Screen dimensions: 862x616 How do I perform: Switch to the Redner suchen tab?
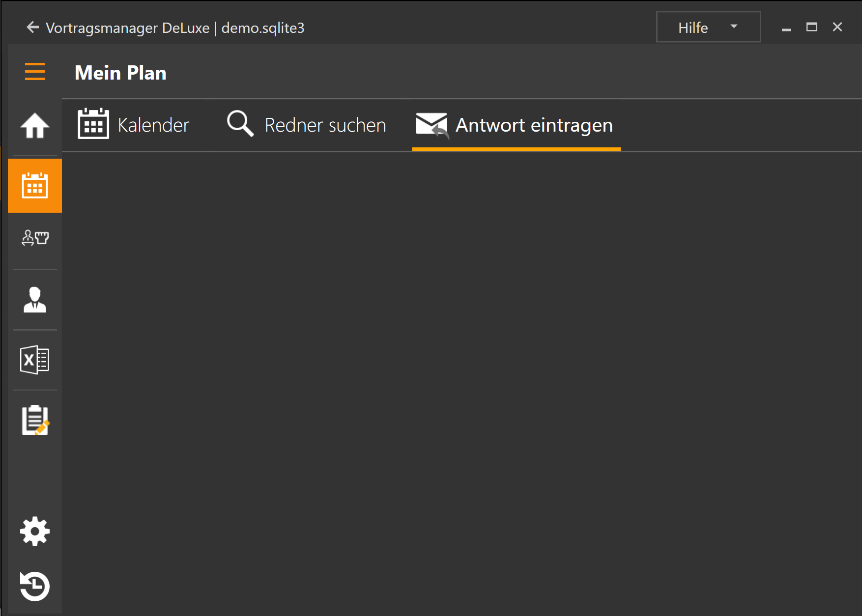tap(306, 125)
